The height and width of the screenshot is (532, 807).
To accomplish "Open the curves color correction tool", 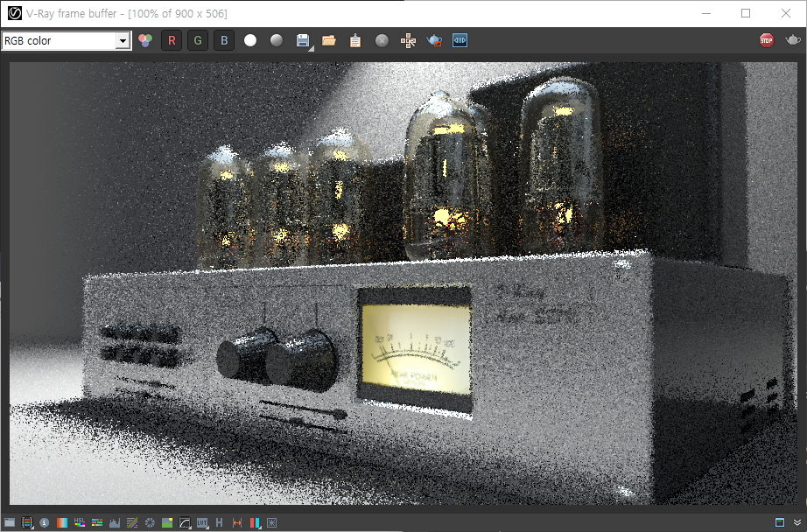I will (x=185, y=523).
